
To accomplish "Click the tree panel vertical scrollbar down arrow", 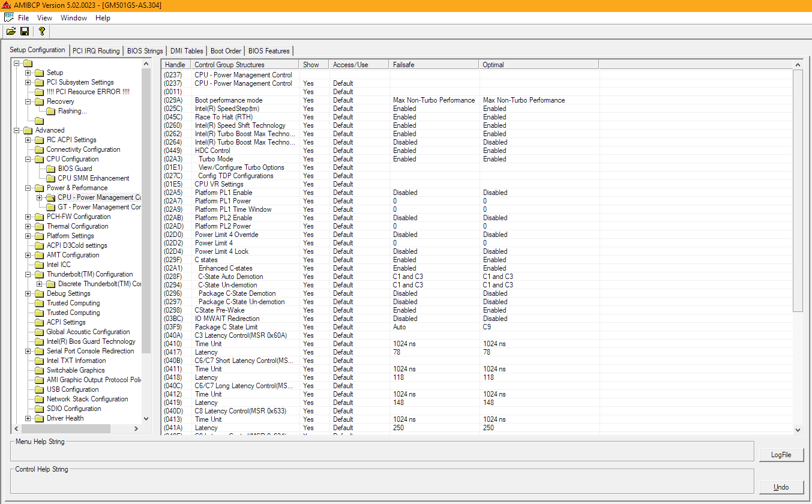I will pos(146,419).
